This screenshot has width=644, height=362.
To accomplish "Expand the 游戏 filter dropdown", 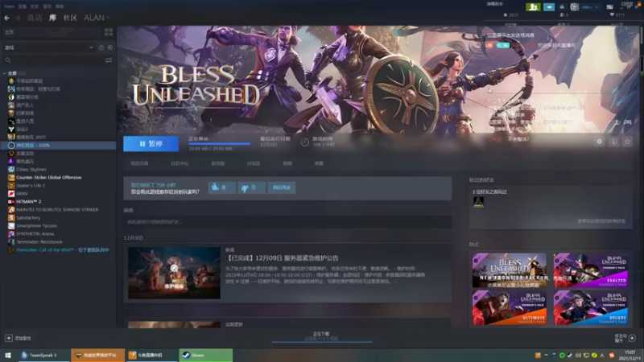I will [48, 47].
